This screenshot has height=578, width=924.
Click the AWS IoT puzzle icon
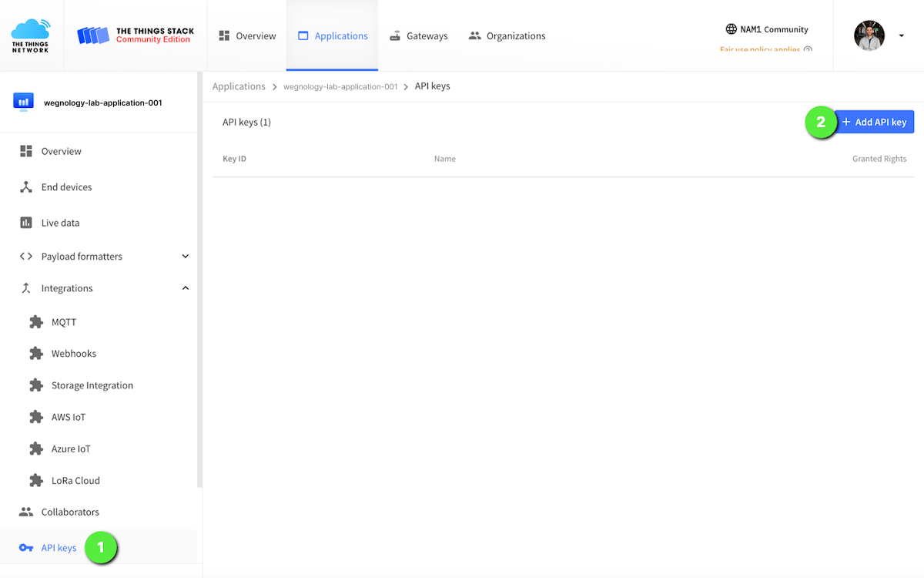pyautogui.click(x=36, y=417)
